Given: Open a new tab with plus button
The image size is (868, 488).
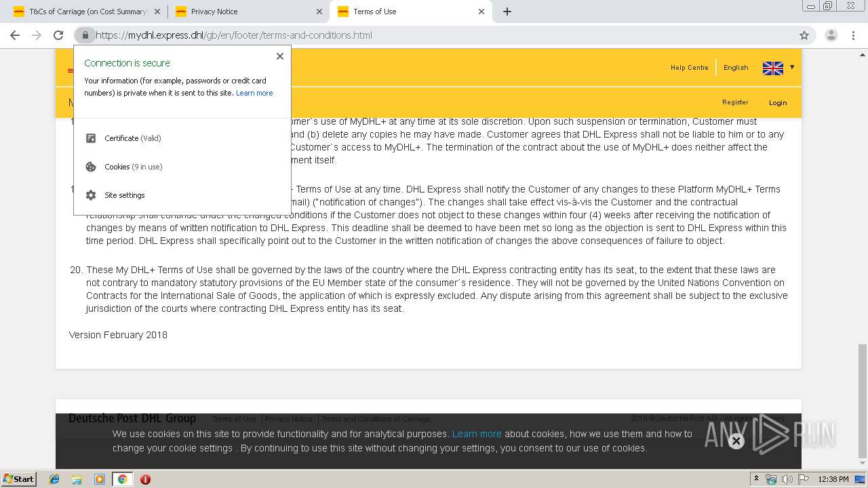Looking at the screenshot, I should click(x=507, y=12).
